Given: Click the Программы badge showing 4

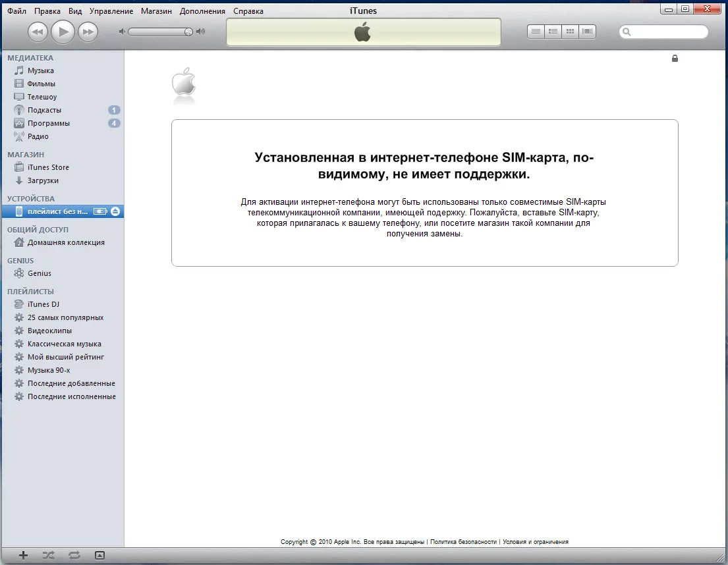Looking at the screenshot, I should (114, 123).
